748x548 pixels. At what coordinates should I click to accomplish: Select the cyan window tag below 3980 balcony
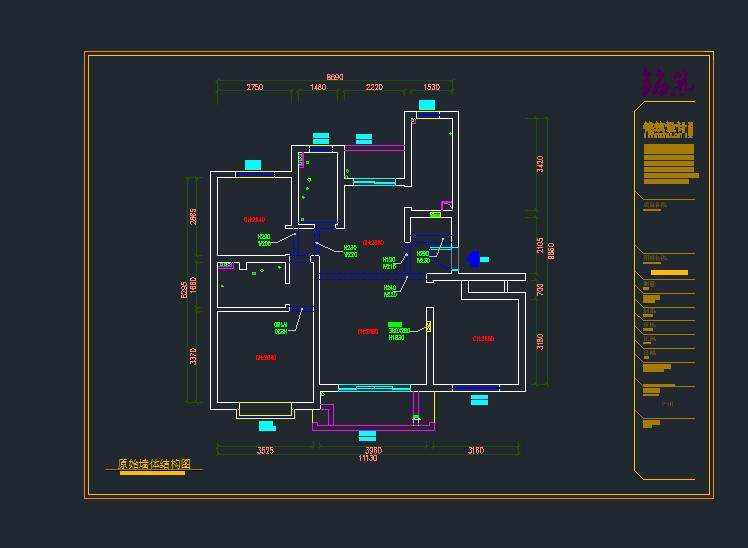tap(367, 436)
